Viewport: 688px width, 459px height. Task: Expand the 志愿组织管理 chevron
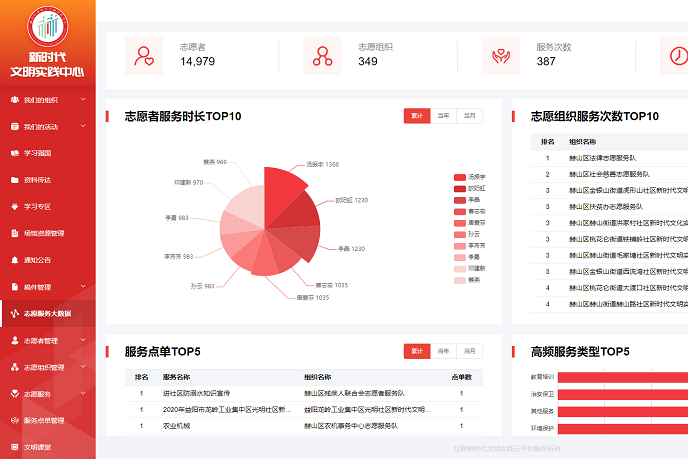83,367
